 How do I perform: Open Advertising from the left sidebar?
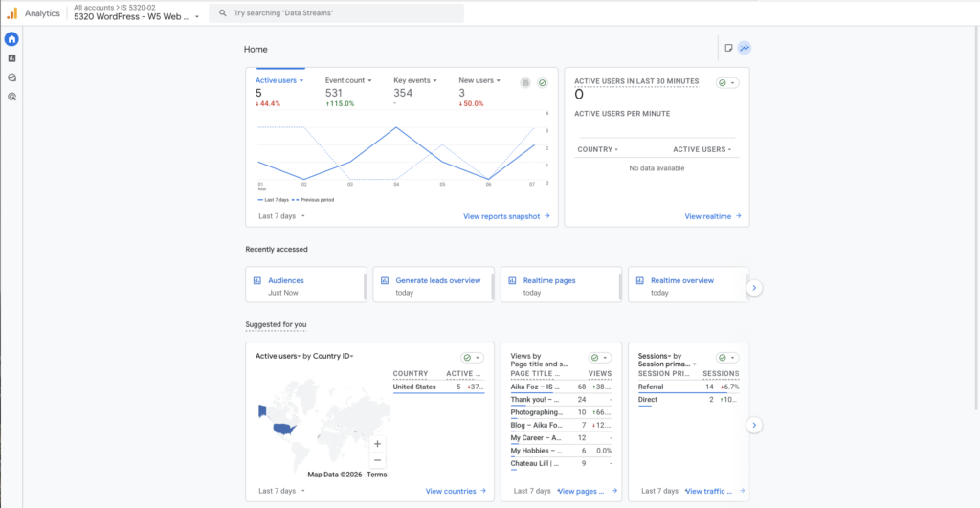11,97
